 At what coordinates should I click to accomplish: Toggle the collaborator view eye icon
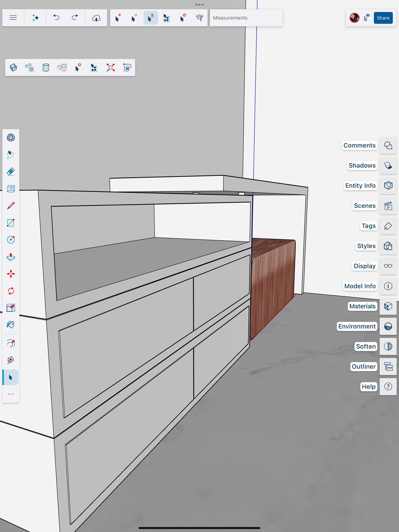(367, 17)
